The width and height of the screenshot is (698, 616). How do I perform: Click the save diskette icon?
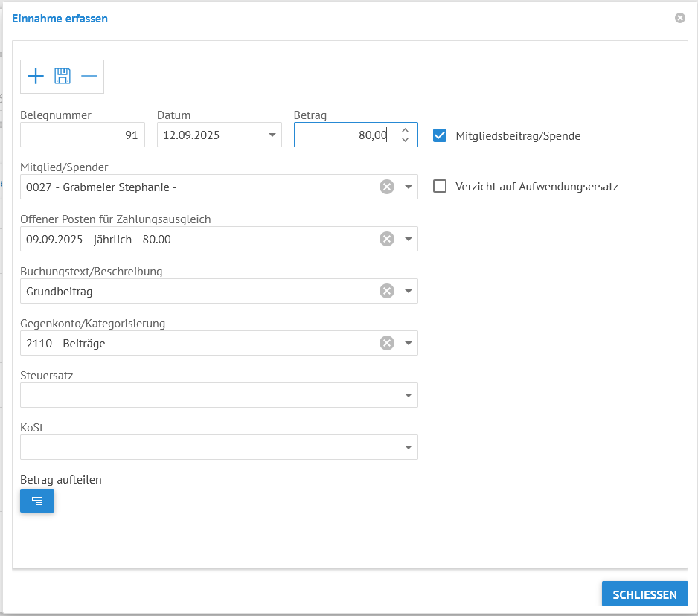[63, 76]
